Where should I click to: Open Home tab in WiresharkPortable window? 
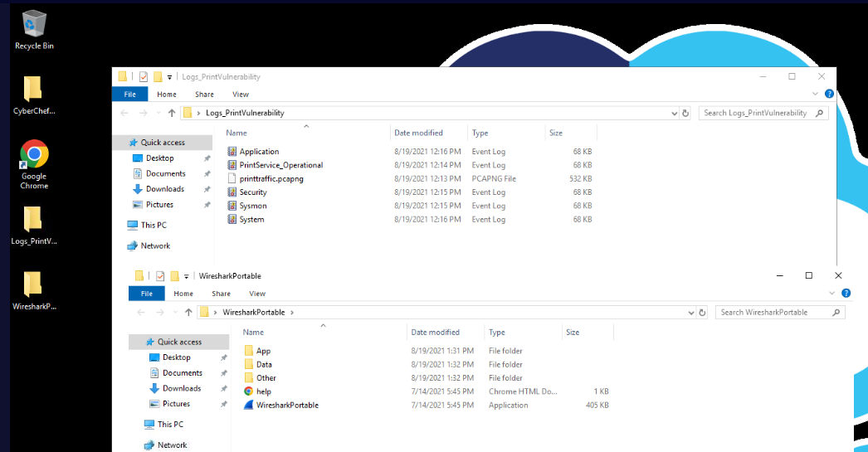tap(183, 294)
